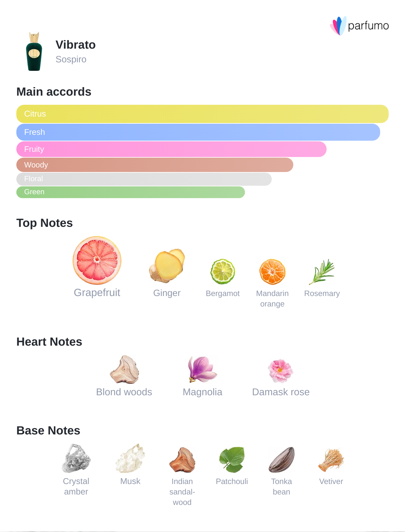The height and width of the screenshot is (532, 405).
Task: Select the Bergamot note icon
Action: (223, 272)
